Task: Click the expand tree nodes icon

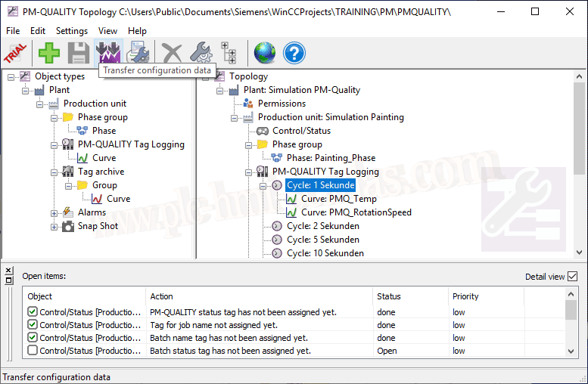Action: point(229,53)
